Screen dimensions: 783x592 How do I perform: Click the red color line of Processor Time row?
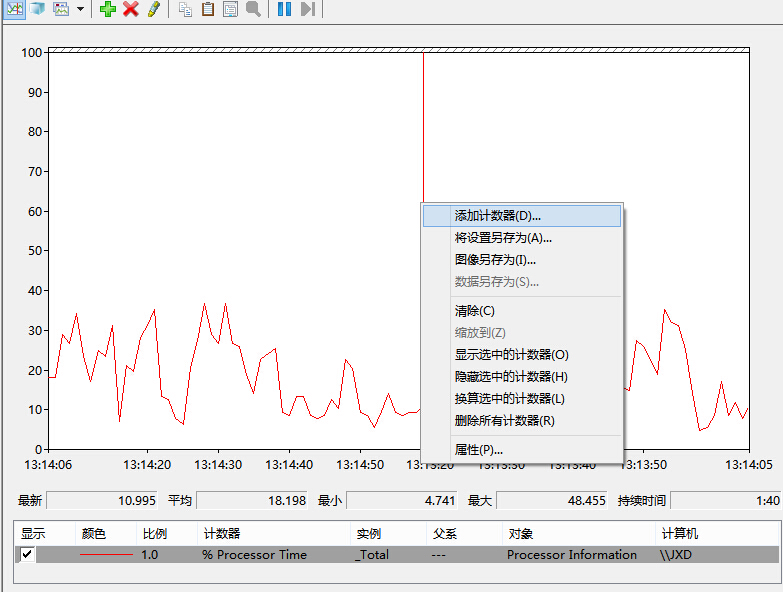pos(106,555)
